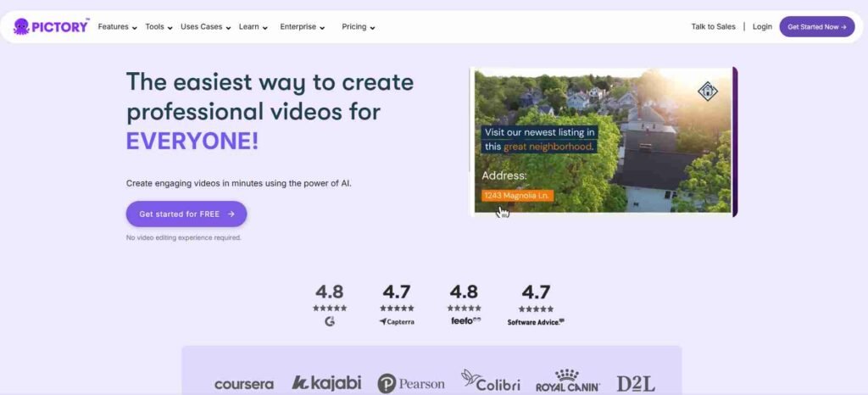868x395 pixels.
Task: Open the Learn menu
Action: tap(249, 26)
